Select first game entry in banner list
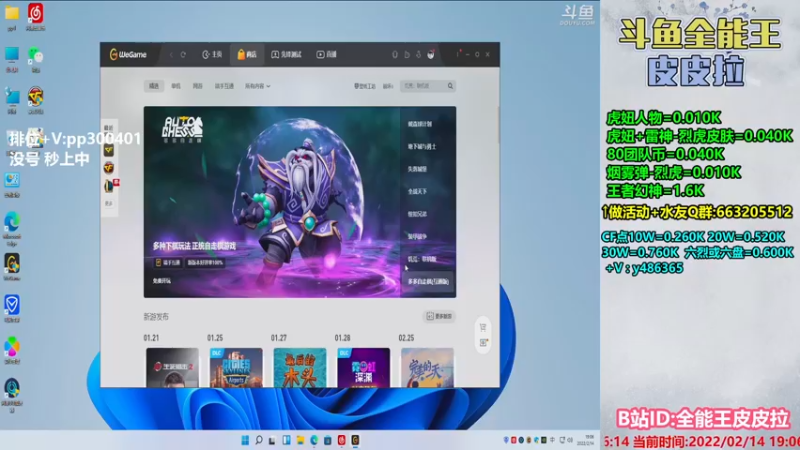The width and height of the screenshot is (800, 450). click(420, 124)
